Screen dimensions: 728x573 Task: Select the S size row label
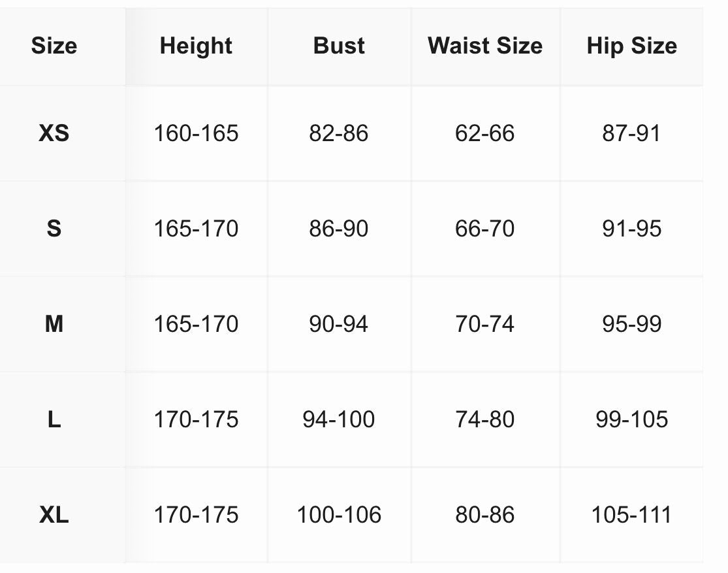tap(54, 229)
